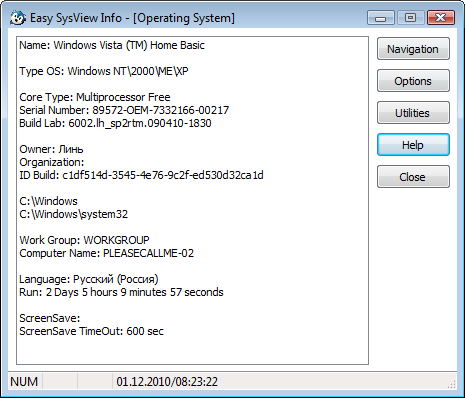The height and width of the screenshot is (398, 465).
Task: Click the 'ScreenSave:' line
Action: pyautogui.click(x=50, y=318)
